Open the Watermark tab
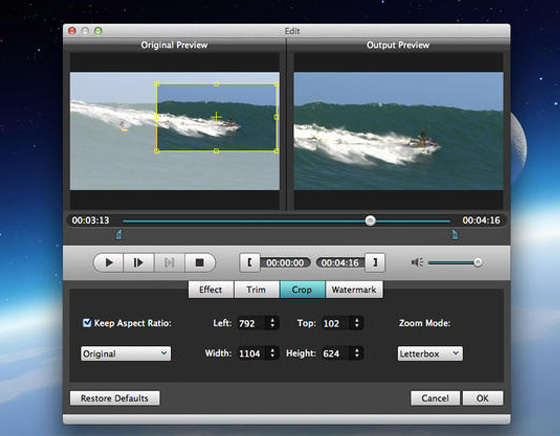560x436 pixels. tap(354, 290)
